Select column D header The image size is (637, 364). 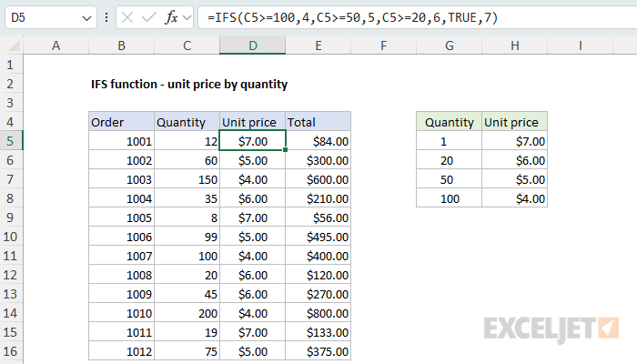(x=253, y=45)
